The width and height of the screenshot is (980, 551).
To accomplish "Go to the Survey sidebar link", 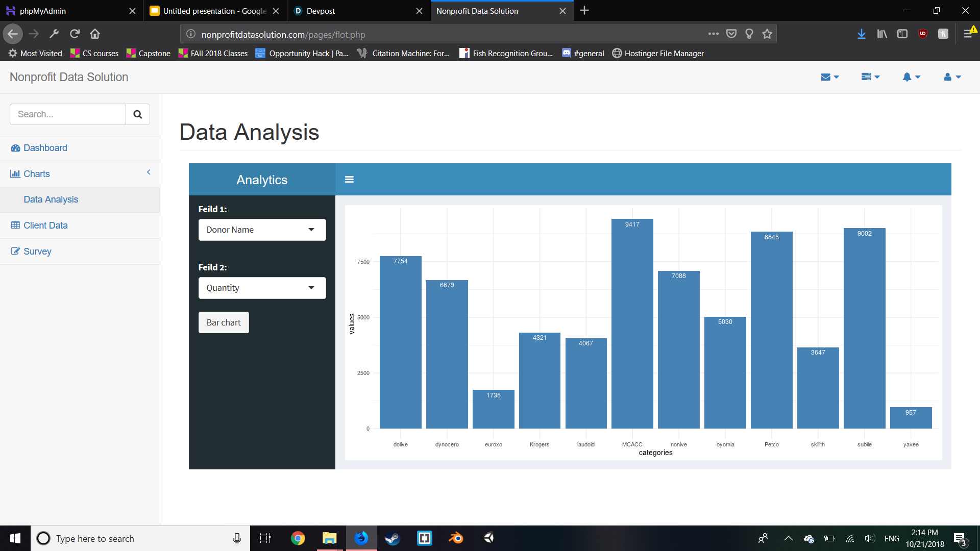I will pyautogui.click(x=37, y=252).
